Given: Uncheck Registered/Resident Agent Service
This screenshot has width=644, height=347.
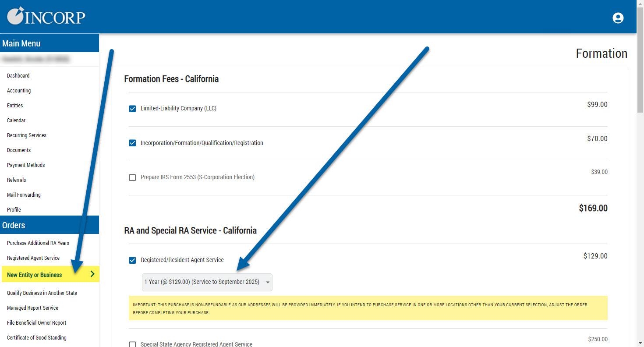Looking at the screenshot, I should click(x=132, y=260).
